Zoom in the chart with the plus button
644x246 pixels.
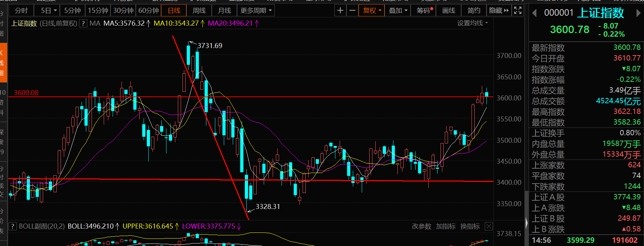(x=340, y=11)
